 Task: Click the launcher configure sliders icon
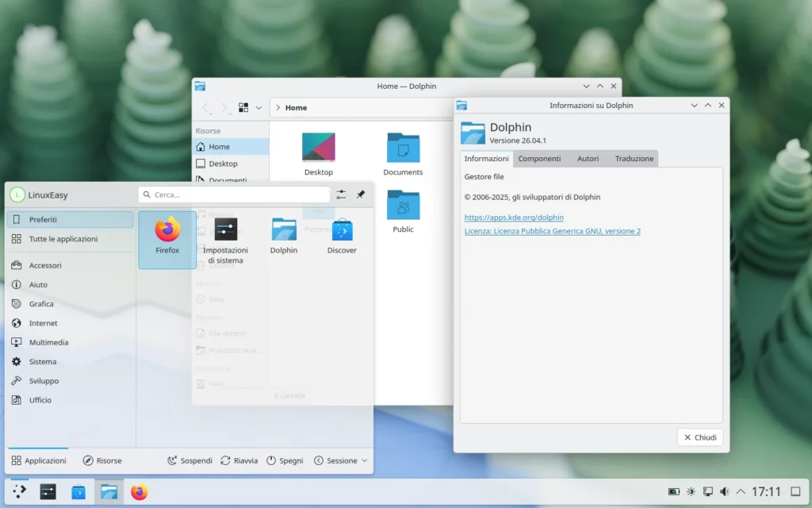[x=341, y=195]
